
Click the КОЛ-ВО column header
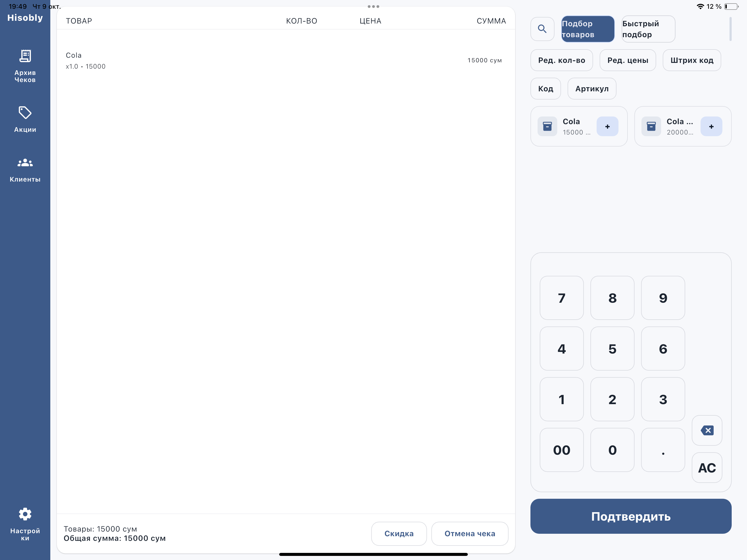point(302,21)
